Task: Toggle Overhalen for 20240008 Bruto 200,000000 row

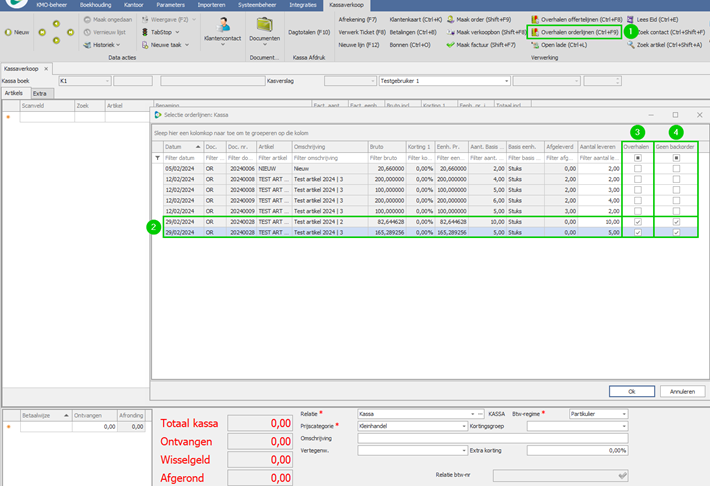Action: 638,179
